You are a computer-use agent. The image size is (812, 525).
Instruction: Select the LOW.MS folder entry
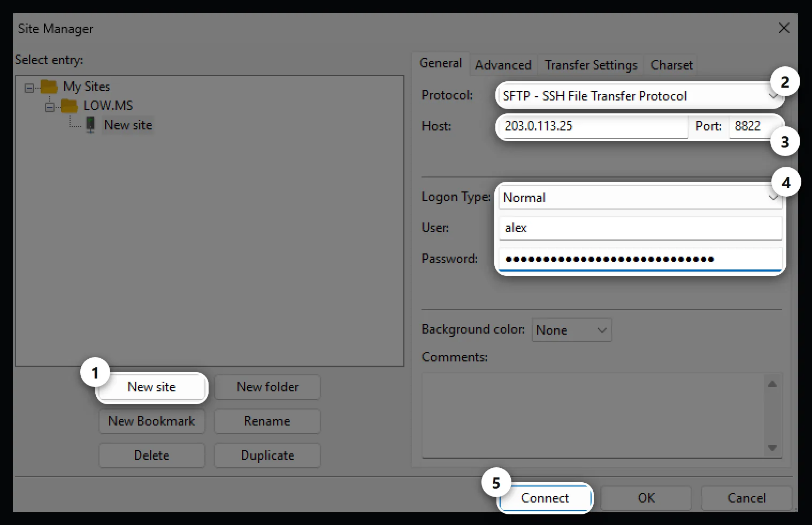(108, 106)
